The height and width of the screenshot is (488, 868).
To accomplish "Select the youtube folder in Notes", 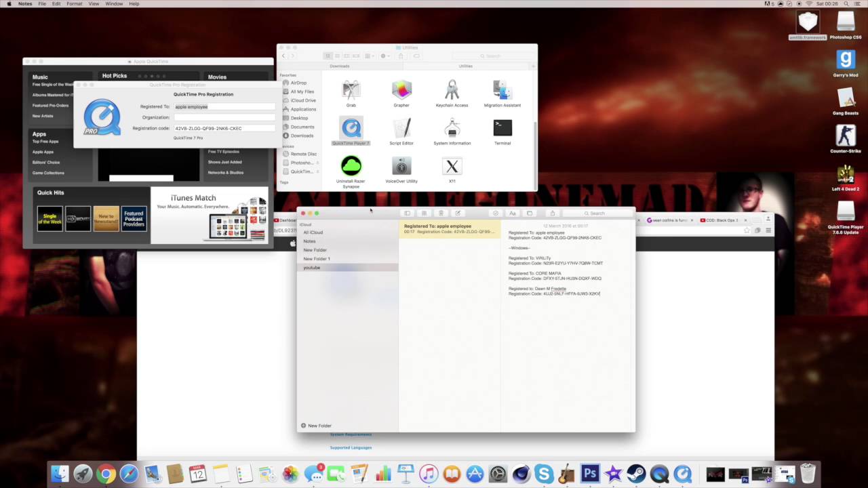I will (x=348, y=268).
